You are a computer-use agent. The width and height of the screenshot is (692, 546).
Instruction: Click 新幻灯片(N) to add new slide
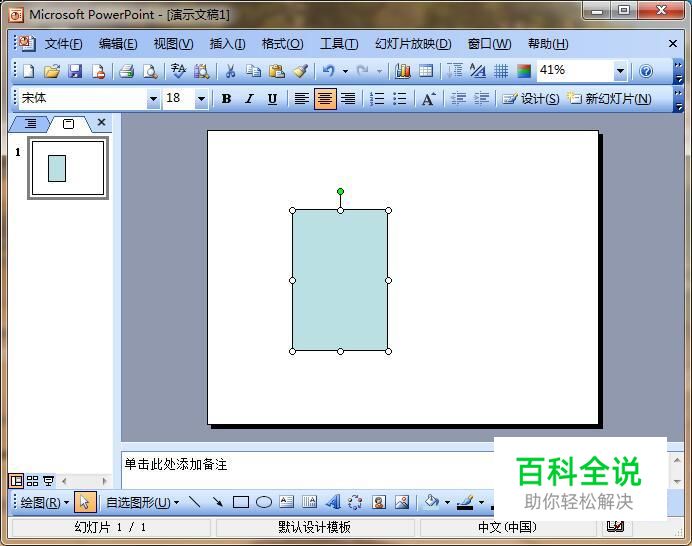tap(609, 99)
